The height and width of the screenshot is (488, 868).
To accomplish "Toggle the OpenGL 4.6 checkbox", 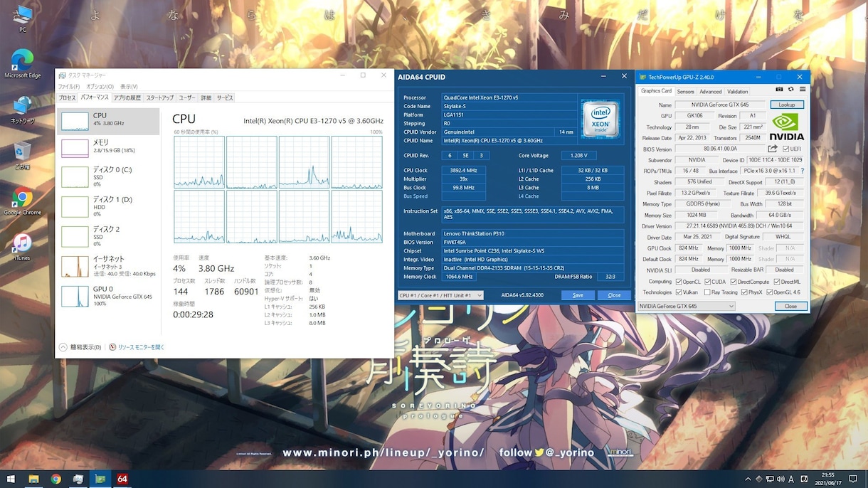I will click(770, 292).
